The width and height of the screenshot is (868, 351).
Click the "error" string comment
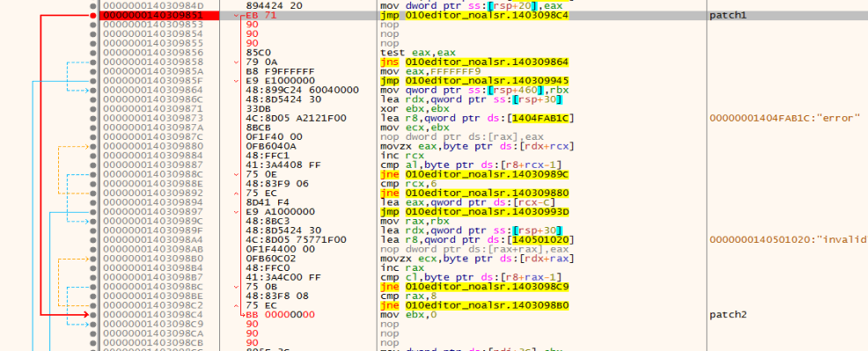click(x=784, y=118)
